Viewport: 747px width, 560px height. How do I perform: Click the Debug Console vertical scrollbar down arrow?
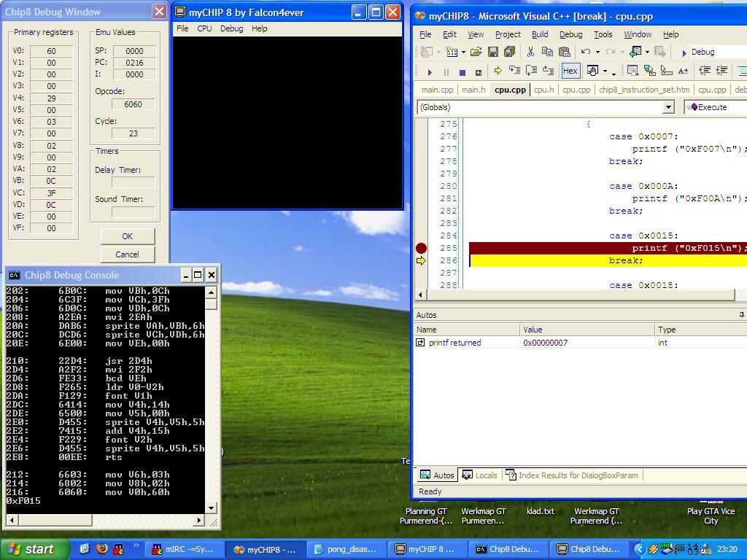tap(212, 507)
